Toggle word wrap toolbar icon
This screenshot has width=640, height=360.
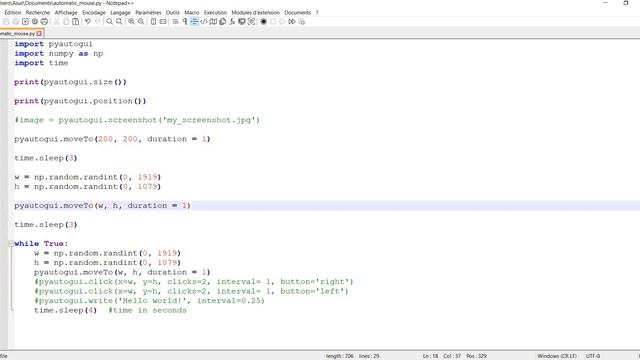pyautogui.click(x=175, y=22)
